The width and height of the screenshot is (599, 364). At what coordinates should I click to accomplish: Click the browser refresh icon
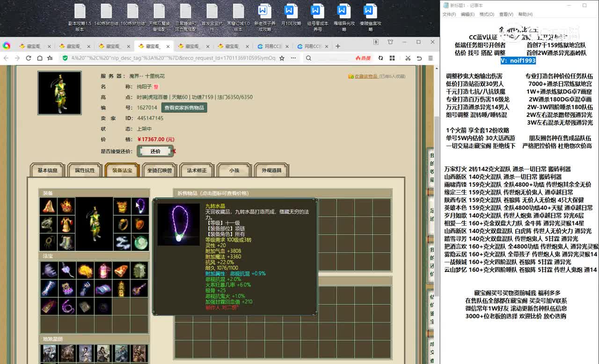[x=29, y=58]
